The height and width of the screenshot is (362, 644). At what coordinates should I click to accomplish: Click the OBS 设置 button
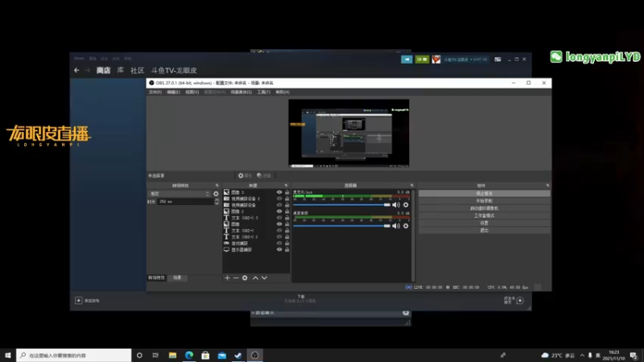pos(485,223)
